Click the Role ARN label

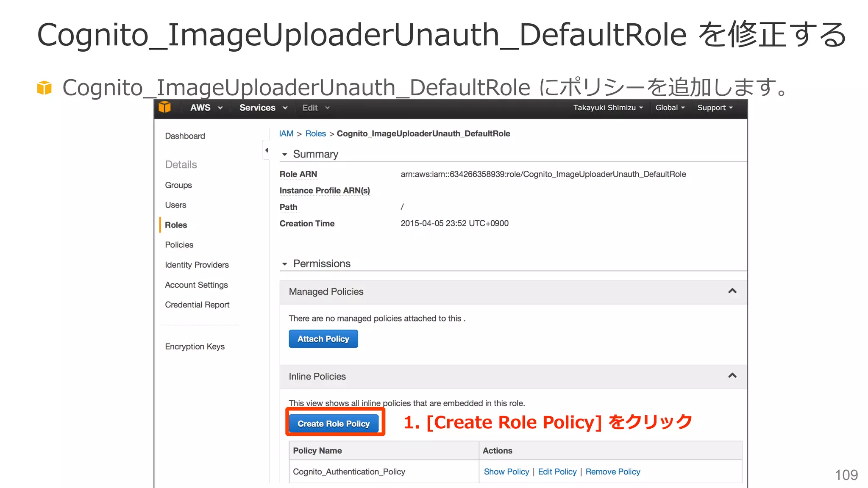pyautogui.click(x=298, y=174)
